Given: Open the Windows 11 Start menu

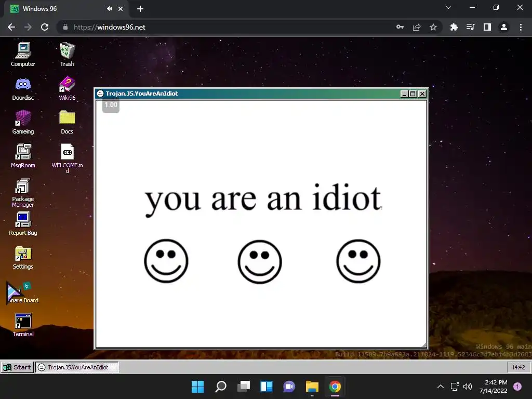Looking at the screenshot, I should (x=197, y=387).
